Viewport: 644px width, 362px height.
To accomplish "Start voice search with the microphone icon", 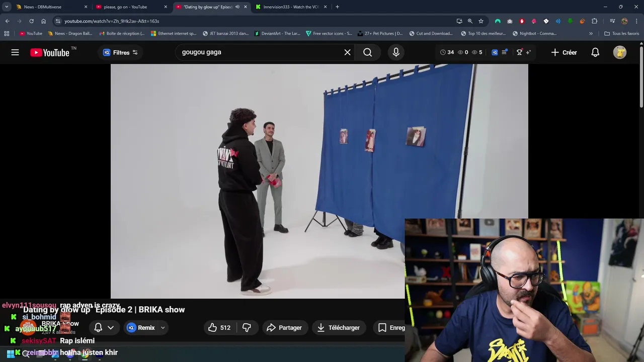I will tap(396, 52).
